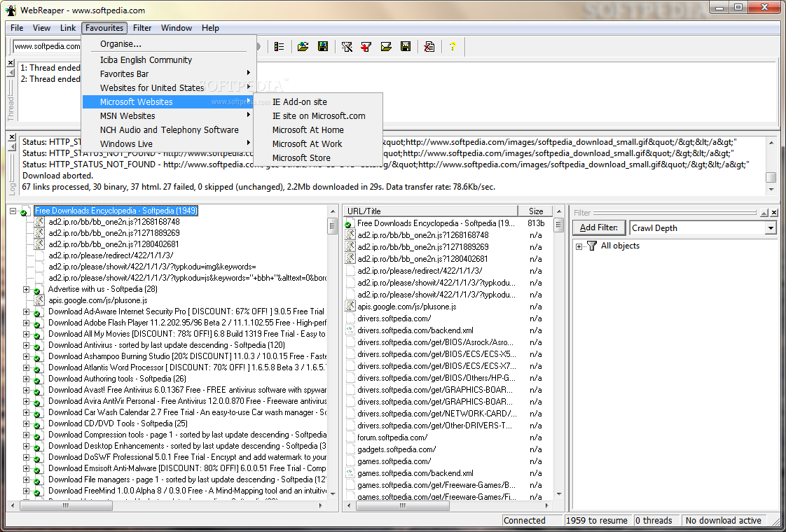Click icon of games.softpedia.com/backend.xml in URL list
This screenshot has width=786, height=532.
click(350, 473)
